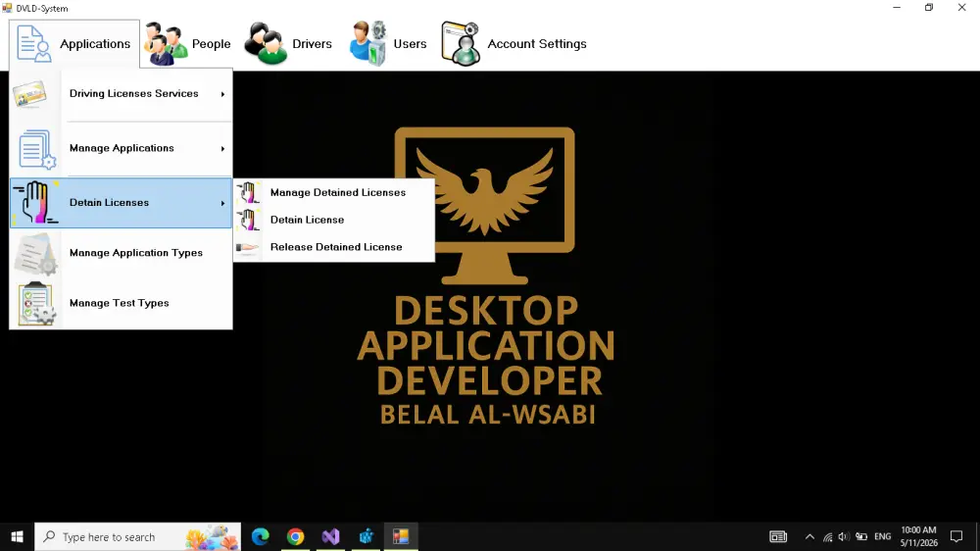This screenshot has width=980, height=551.
Task: Click the Detain License submenu icon
Action: click(x=248, y=221)
